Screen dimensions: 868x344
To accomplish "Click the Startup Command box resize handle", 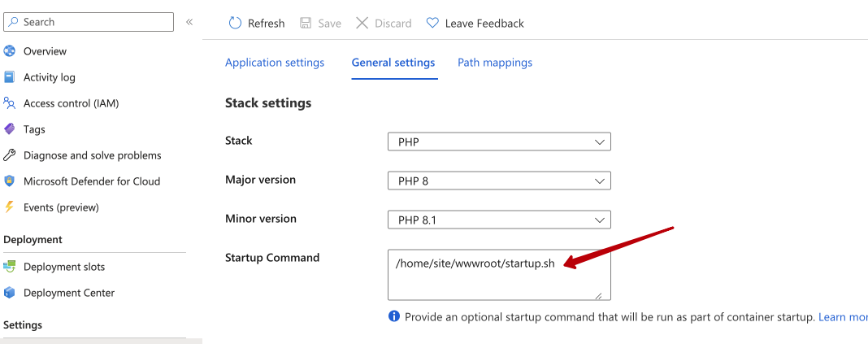I will pos(598,296).
